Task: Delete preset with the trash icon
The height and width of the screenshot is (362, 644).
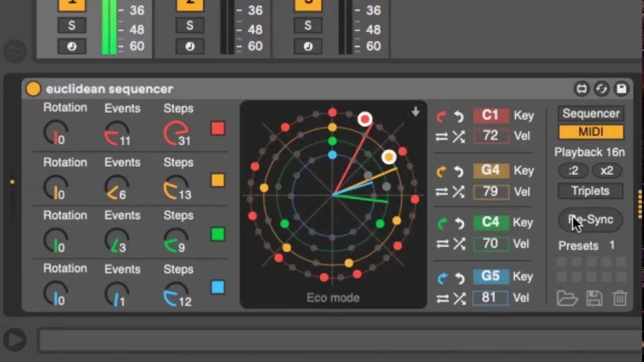Action: pyautogui.click(x=620, y=298)
